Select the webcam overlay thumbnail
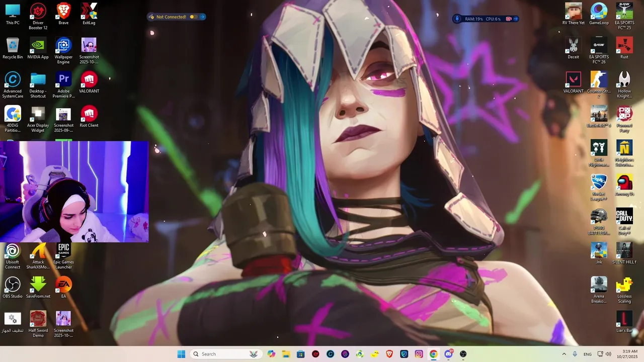This screenshot has width=644, height=362. (x=74, y=192)
